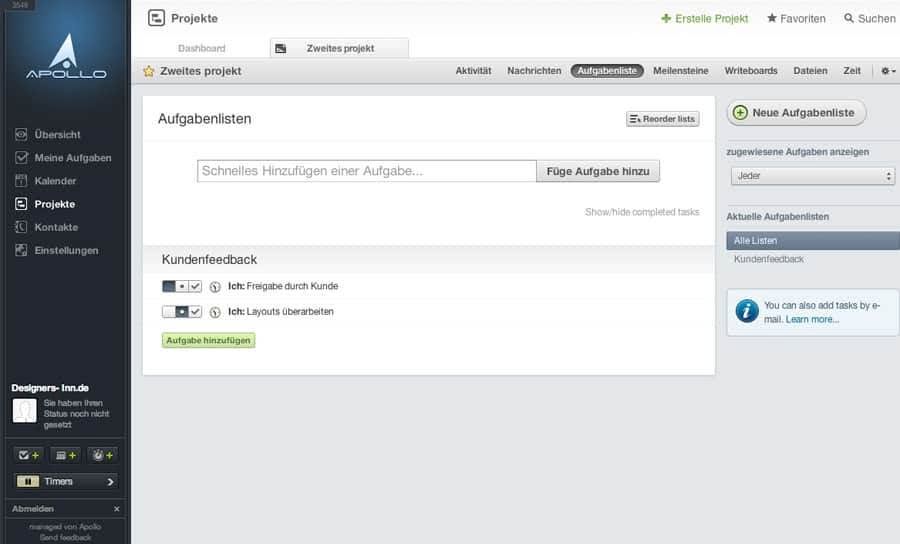Toggle Show/hide completed tasks
Image resolution: width=900 pixels, height=544 pixels.
point(642,212)
